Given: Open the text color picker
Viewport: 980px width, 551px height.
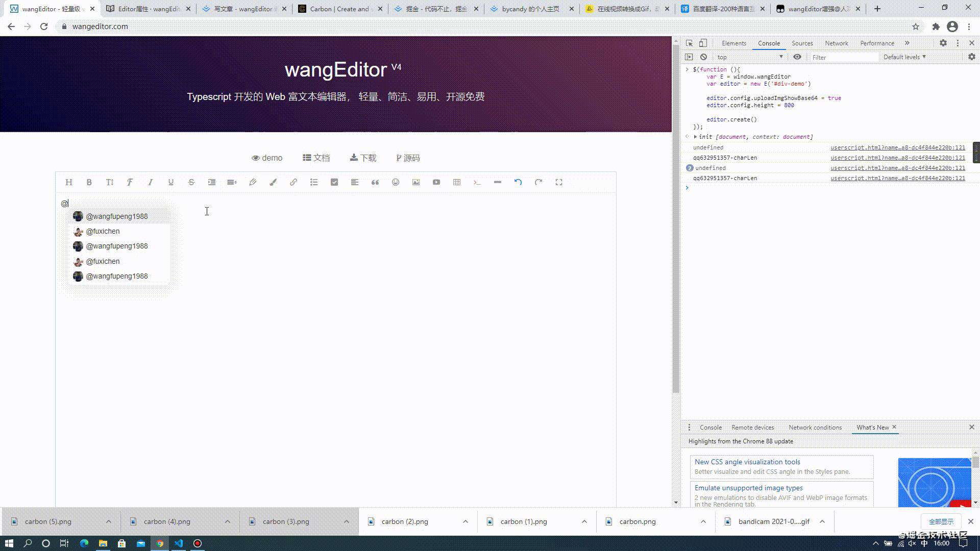Looking at the screenshot, I should tap(253, 182).
